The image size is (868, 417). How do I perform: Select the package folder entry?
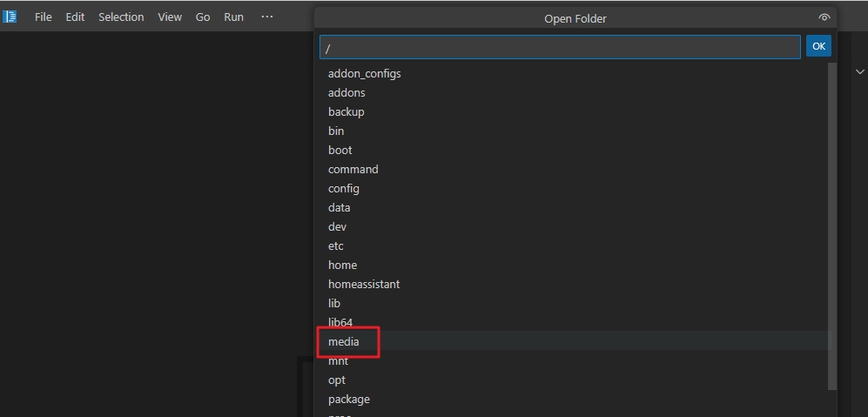(x=349, y=400)
